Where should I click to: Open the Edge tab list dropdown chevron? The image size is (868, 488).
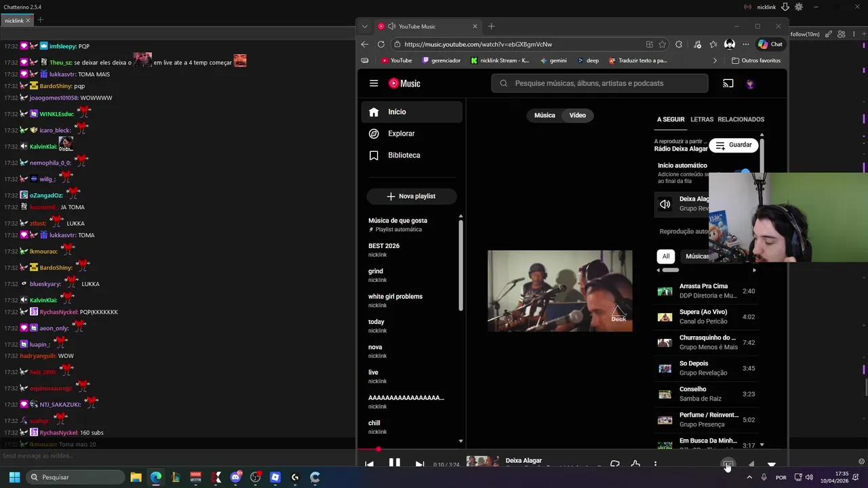[x=365, y=26]
